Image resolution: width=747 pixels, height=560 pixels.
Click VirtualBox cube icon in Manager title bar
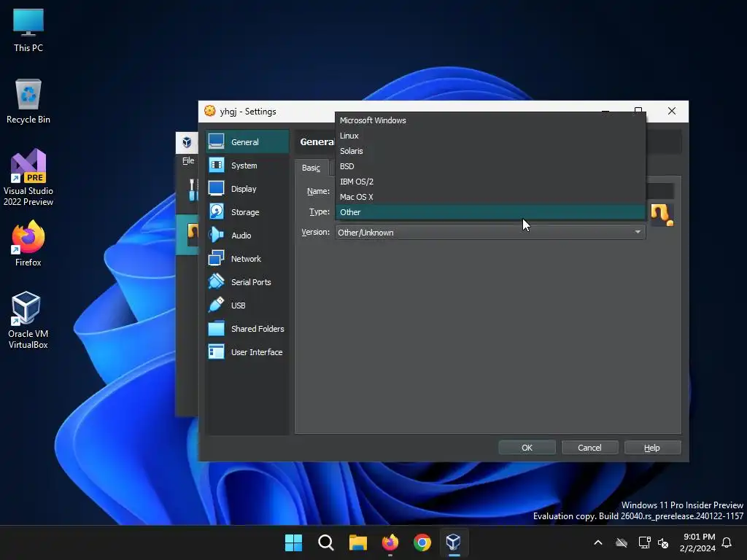[x=187, y=142]
